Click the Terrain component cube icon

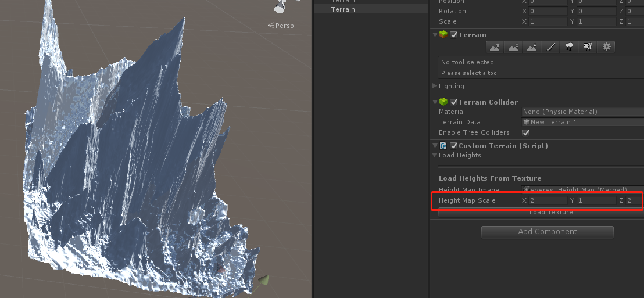443,34
